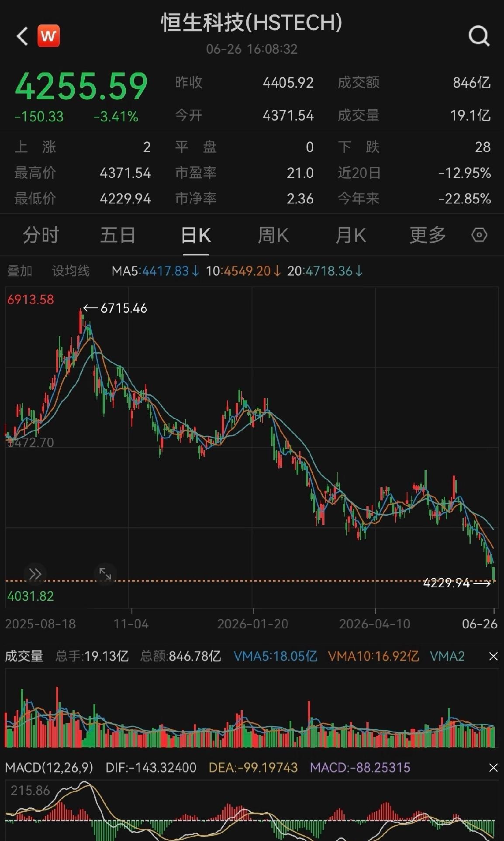
Task: Tap the 设均线 moving average setting
Action: (x=71, y=271)
